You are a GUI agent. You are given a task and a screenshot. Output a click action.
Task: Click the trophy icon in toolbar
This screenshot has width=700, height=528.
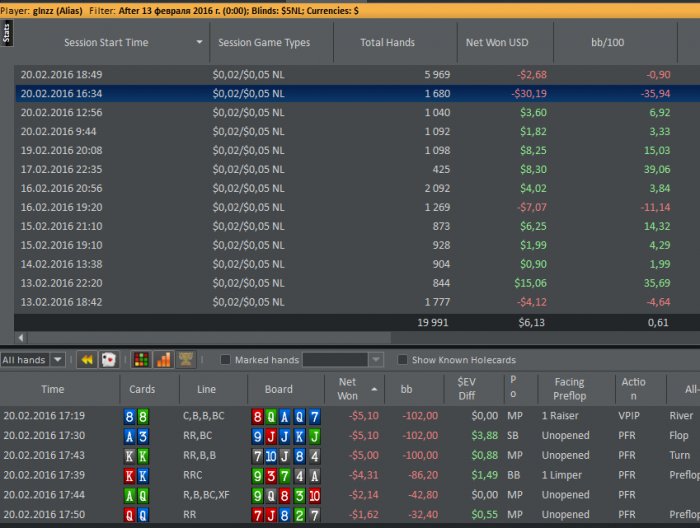coord(186,360)
